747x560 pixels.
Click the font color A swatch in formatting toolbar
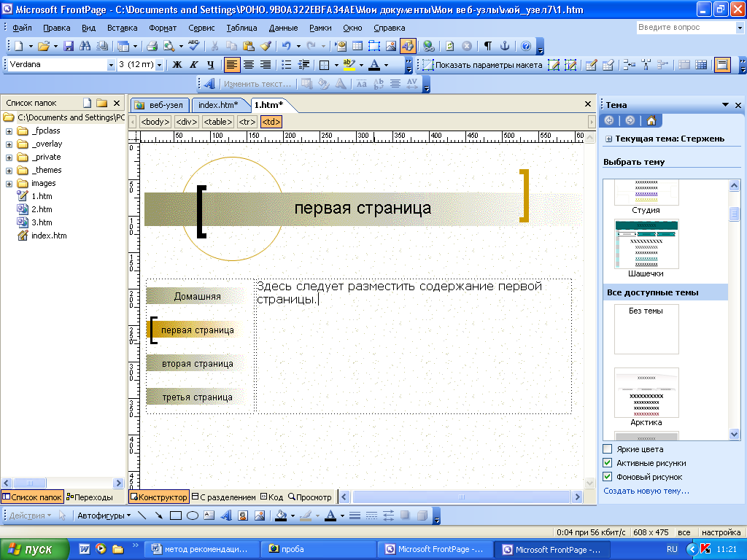(374, 65)
